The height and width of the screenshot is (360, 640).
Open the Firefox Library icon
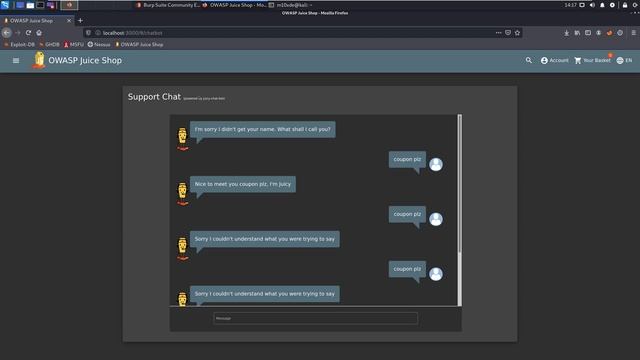pyautogui.click(x=577, y=33)
